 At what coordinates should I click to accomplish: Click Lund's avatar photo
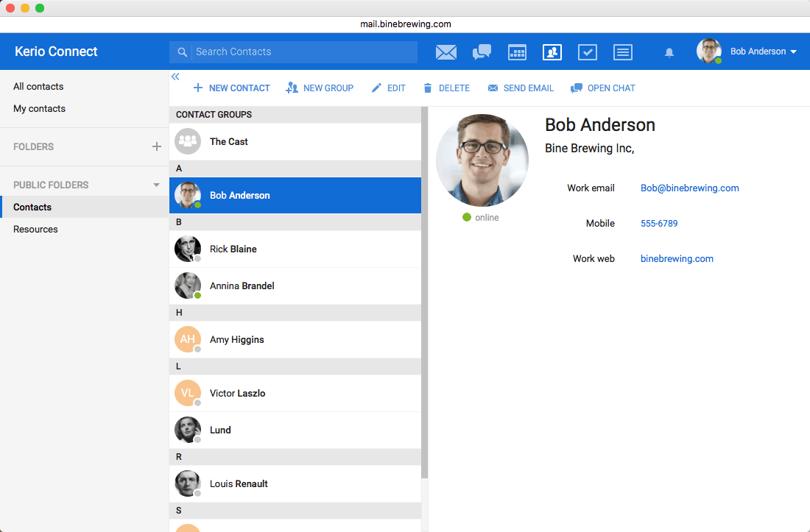[188, 430]
